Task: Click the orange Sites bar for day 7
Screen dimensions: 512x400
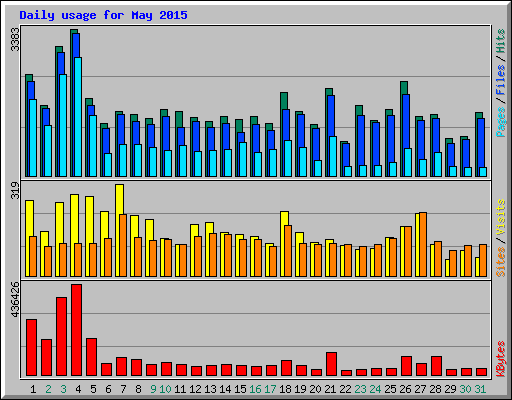Action: click(123, 245)
